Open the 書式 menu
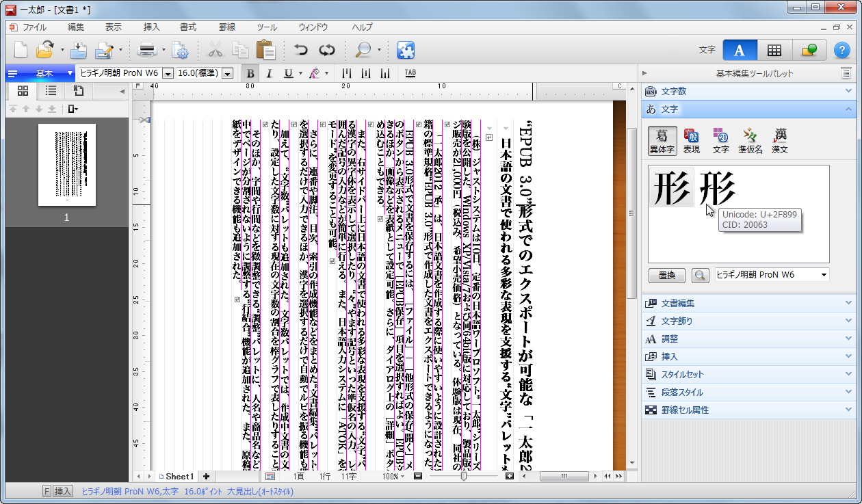The width and height of the screenshot is (862, 504). pos(188,27)
